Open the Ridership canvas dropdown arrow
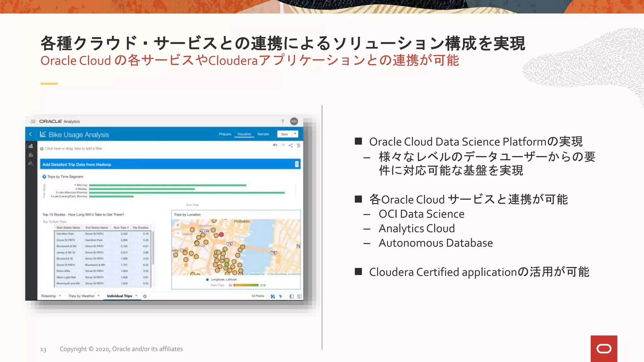Viewport: 644px width, 362px height. pos(60,296)
